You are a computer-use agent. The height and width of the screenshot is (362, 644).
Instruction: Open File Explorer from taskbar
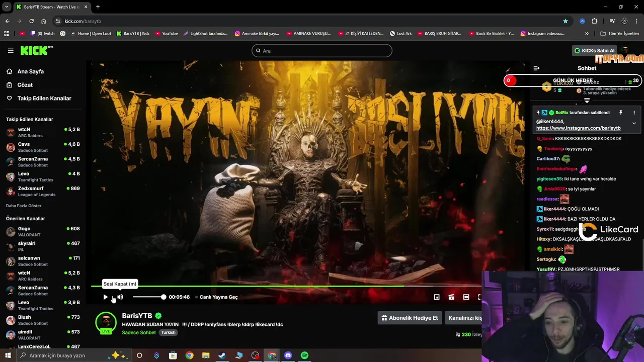point(205,355)
